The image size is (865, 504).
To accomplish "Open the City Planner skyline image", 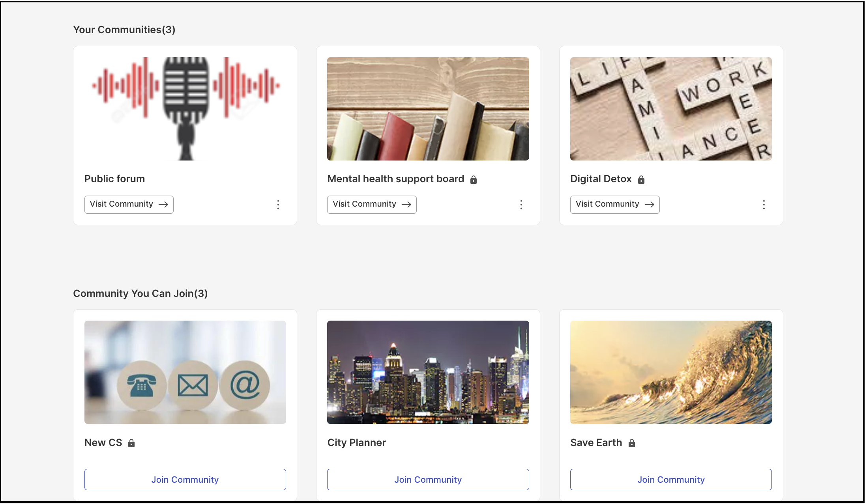I will click(428, 372).
